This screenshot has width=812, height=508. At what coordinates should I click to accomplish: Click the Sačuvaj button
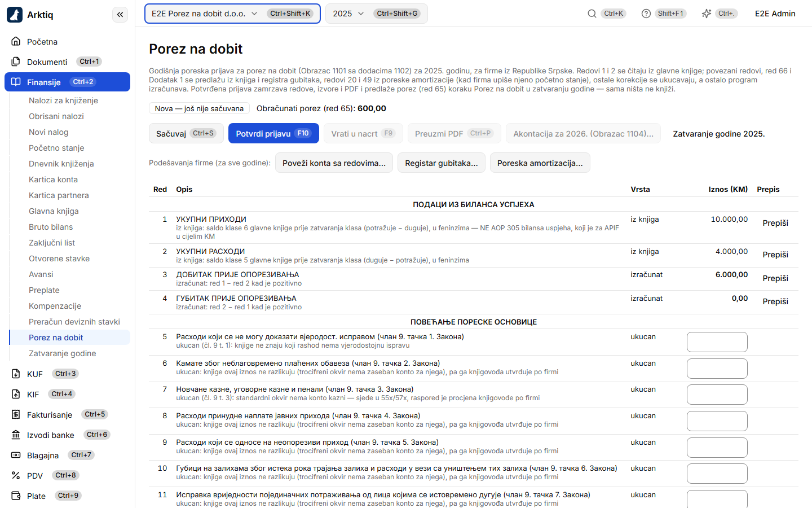pos(186,134)
